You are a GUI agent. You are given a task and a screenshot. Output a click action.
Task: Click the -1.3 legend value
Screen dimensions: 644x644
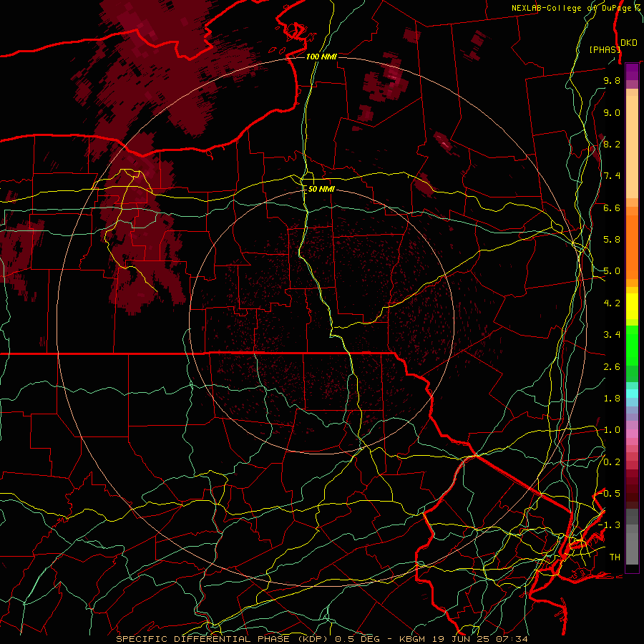(609, 525)
